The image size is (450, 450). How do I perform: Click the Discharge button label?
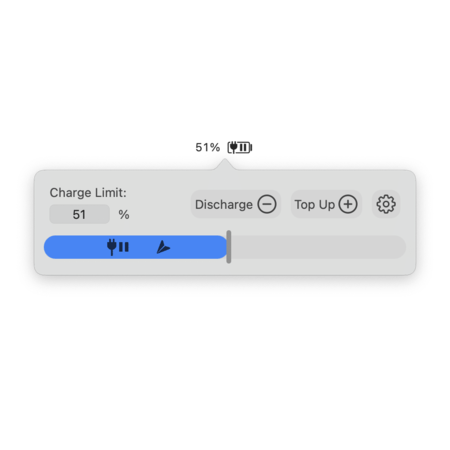pos(224,204)
